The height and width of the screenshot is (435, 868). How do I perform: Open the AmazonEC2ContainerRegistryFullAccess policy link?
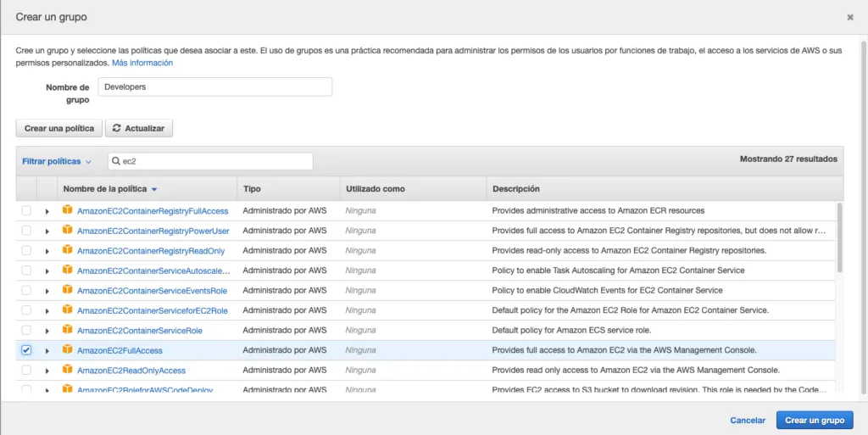(x=153, y=211)
